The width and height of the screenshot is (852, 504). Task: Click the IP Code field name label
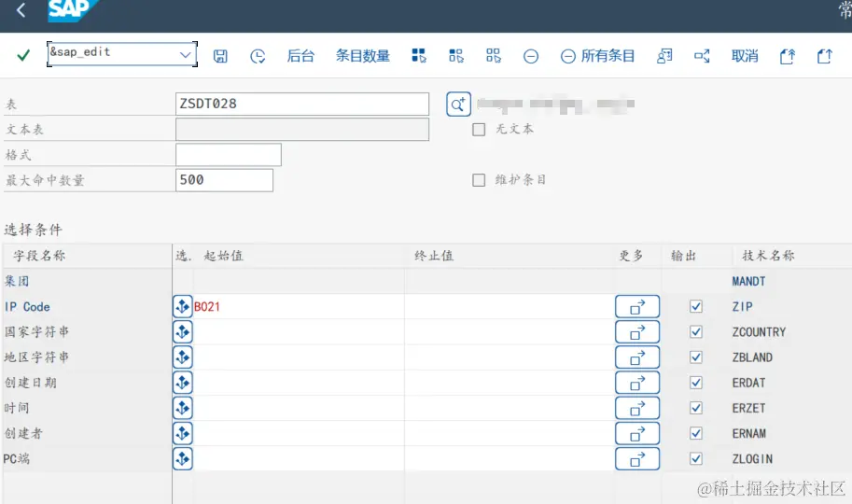pos(27,307)
